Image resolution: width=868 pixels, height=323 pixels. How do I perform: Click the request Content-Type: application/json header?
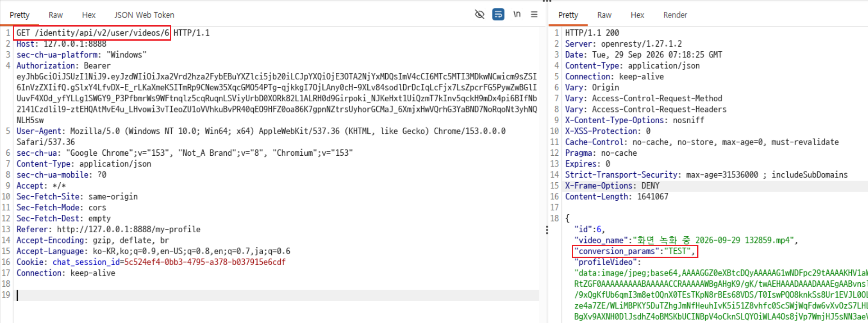[x=84, y=164]
